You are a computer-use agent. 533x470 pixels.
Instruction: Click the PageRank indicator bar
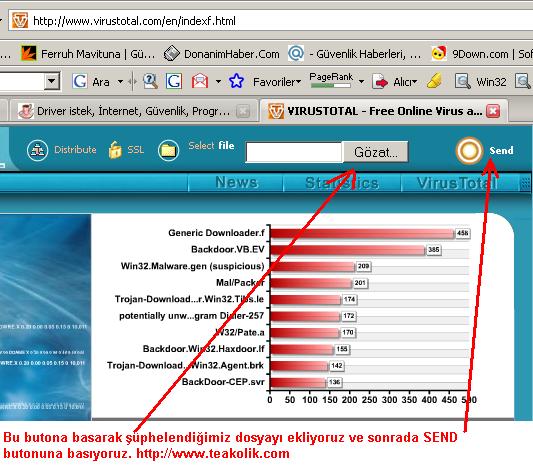[x=331, y=85]
